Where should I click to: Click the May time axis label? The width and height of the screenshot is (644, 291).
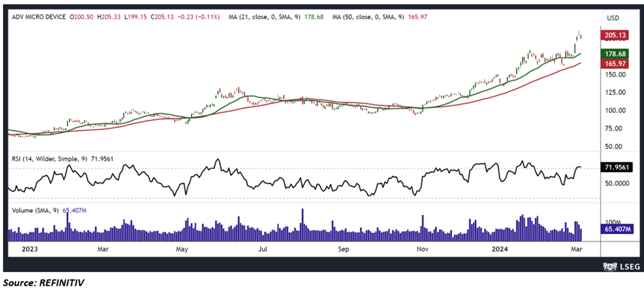pos(183,249)
